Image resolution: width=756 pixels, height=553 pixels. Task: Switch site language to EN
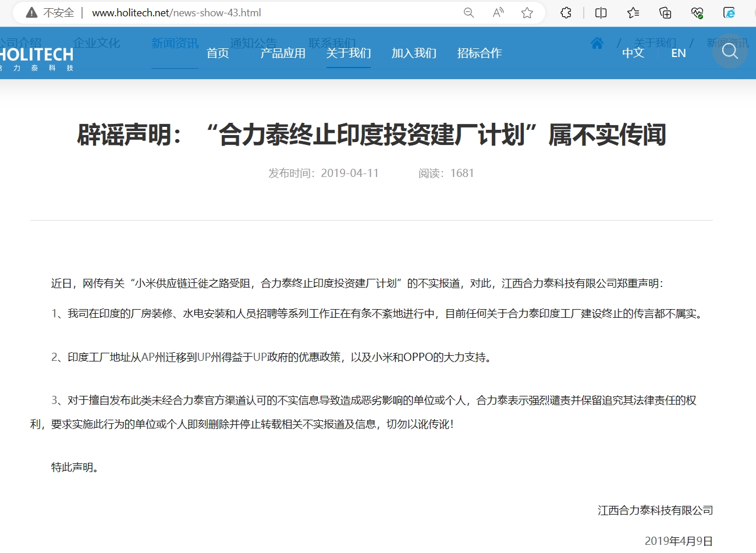(x=678, y=53)
